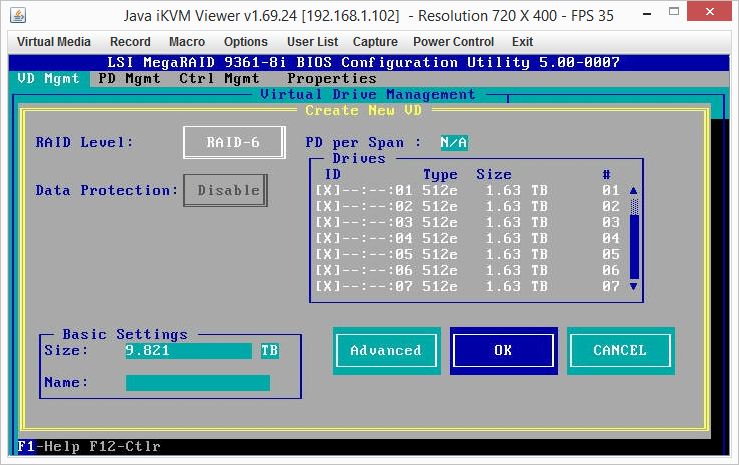Click the Data Protection label
739x465 pixels.
[x=107, y=190]
